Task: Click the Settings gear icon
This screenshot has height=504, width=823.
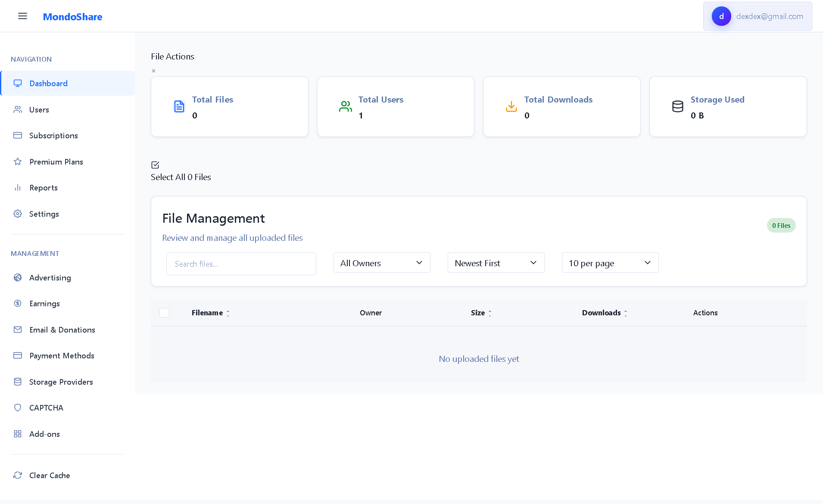Action: click(18, 214)
